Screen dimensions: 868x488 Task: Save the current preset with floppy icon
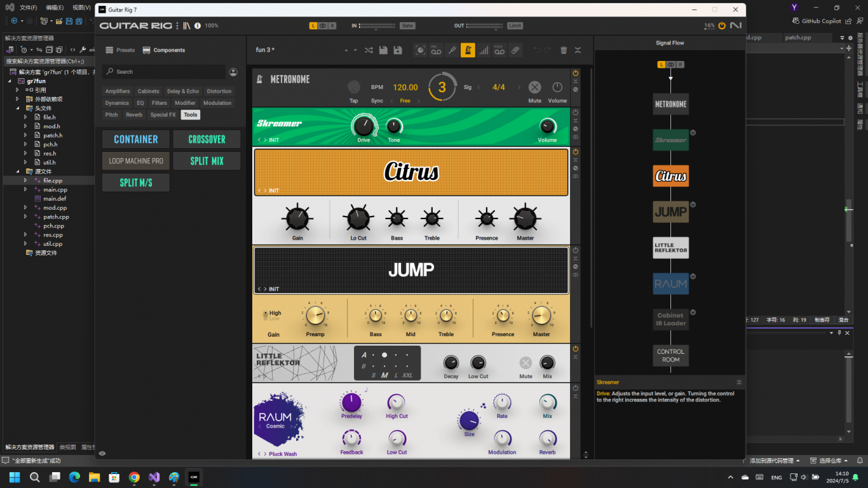[x=383, y=50]
